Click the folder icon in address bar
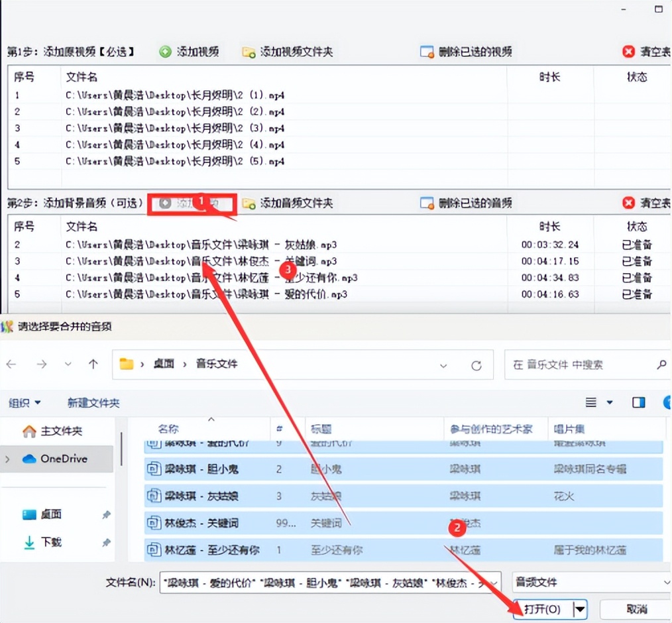Image resolution: width=672 pixels, height=623 pixels. (127, 364)
